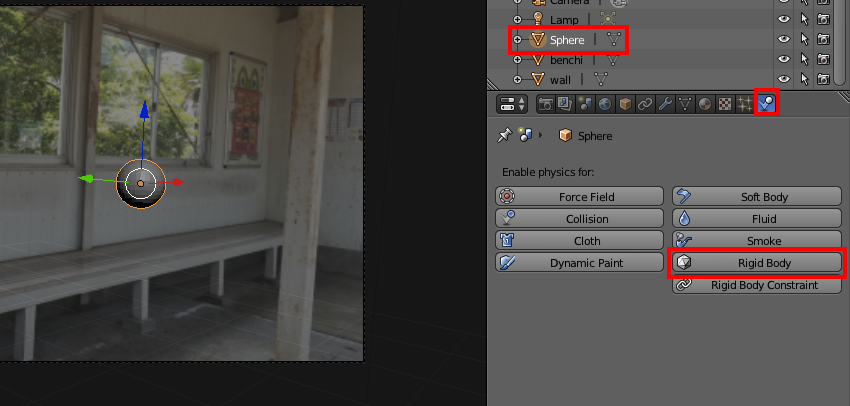850x406 pixels.
Task: Toggle render camera icon for Lamp
Action: point(823,19)
